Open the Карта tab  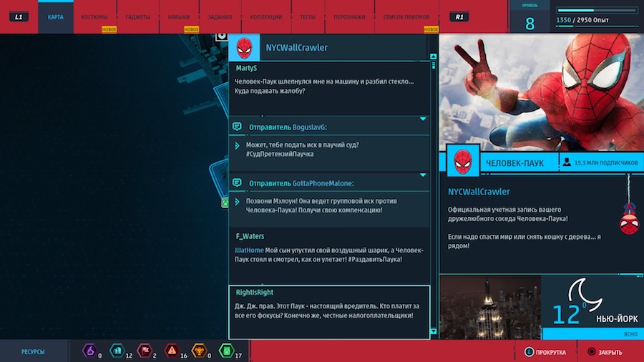[x=55, y=17]
